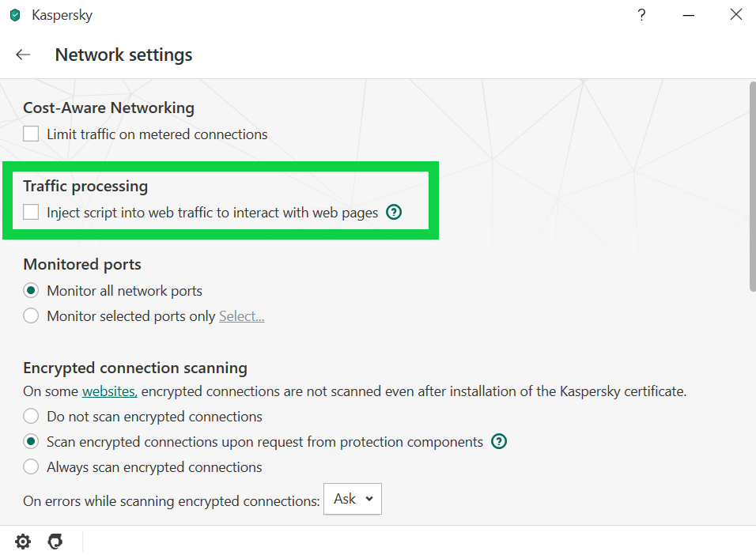Open the Select... ports link
Screen dimensions: 756x555
241,316
